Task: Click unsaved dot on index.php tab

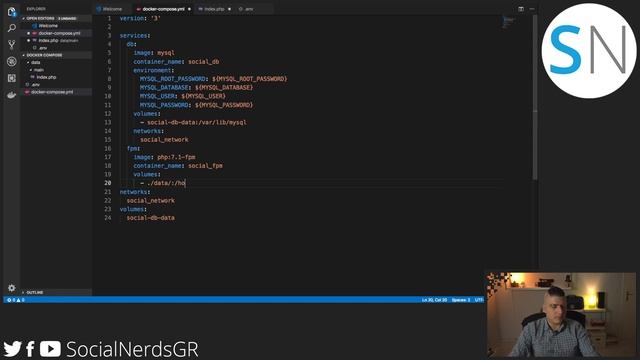Action: pos(229,9)
